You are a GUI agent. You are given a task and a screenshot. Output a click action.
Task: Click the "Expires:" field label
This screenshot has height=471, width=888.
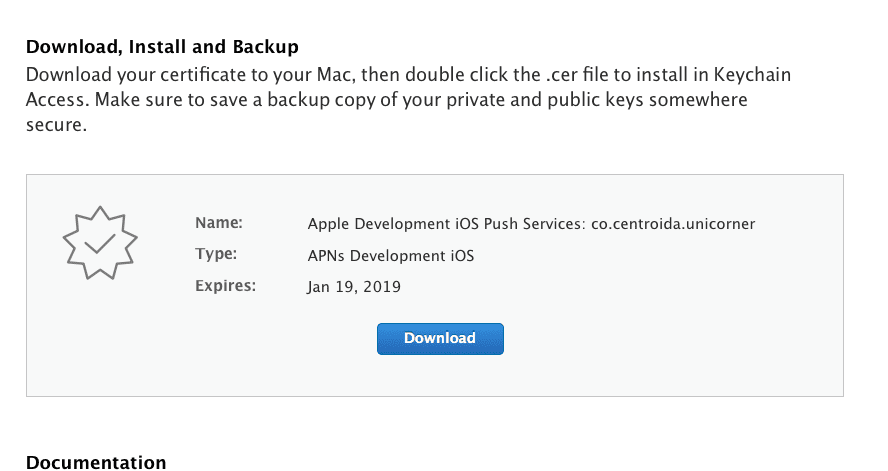point(226,286)
